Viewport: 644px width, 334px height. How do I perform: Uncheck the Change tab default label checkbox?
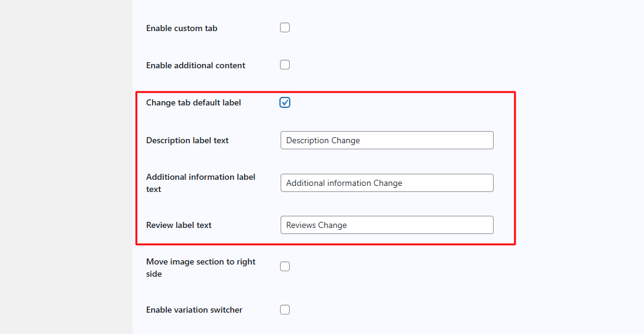[285, 102]
